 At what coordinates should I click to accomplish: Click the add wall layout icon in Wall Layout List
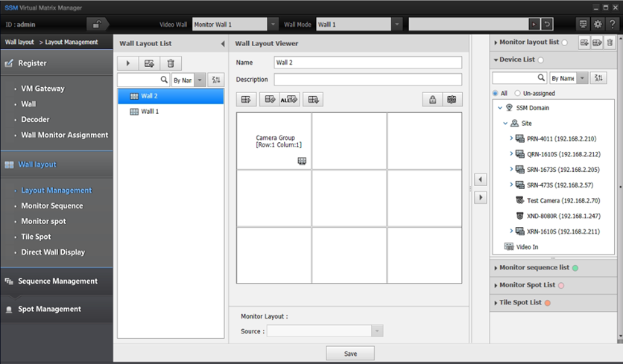149,63
